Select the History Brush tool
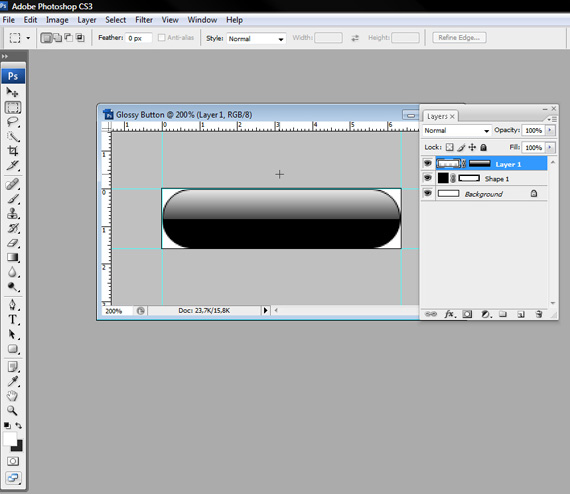This screenshot has width=570, height=494. pos(12,228)
